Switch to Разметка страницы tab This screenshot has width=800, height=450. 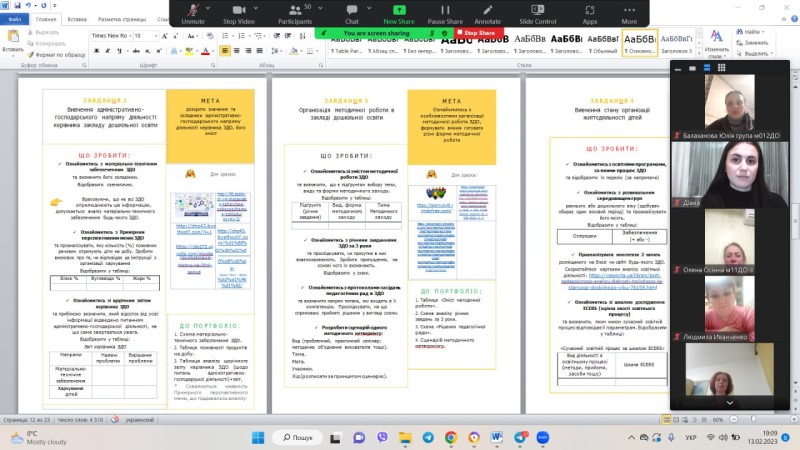(122, 19)
